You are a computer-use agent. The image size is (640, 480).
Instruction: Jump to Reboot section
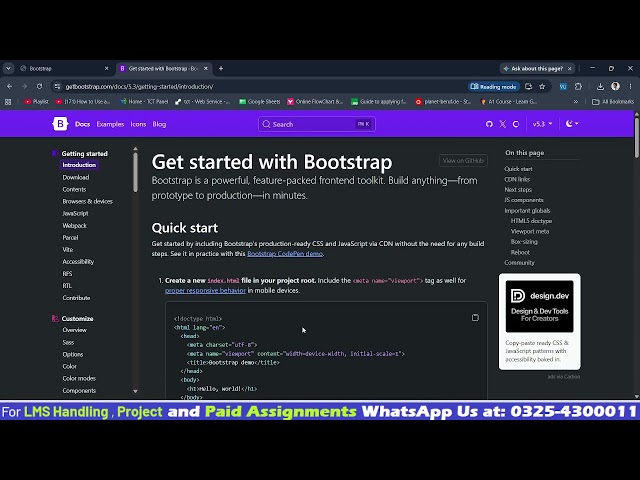pos(520,252)
